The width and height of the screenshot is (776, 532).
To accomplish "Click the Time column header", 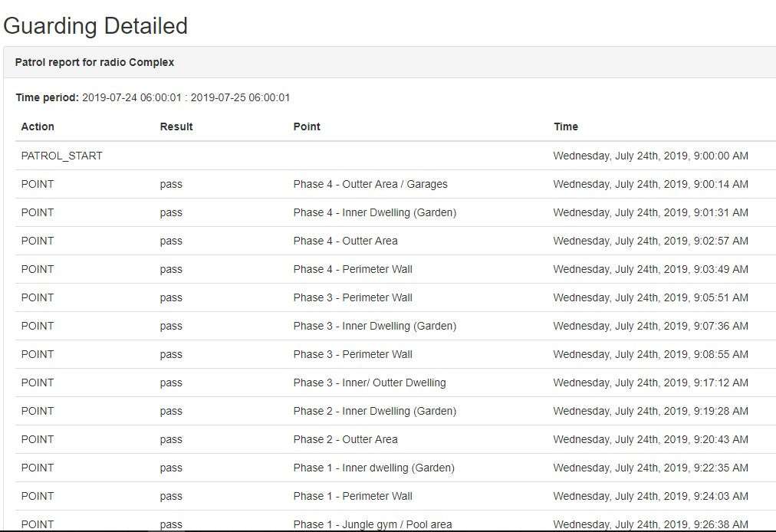I will (566, 126).
